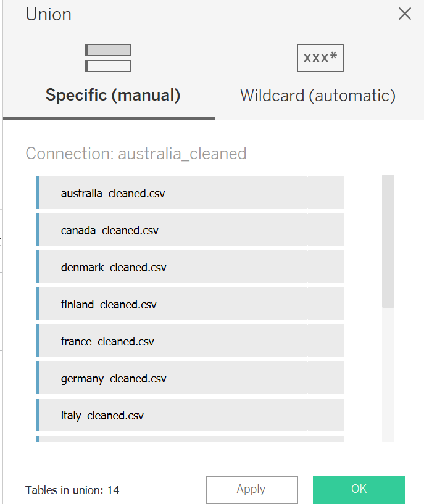This screenshot has width=424, height=504.
Task: Select canada_cleaned.csv table entry
Action: pyautogui.click(x=191, y=230)
